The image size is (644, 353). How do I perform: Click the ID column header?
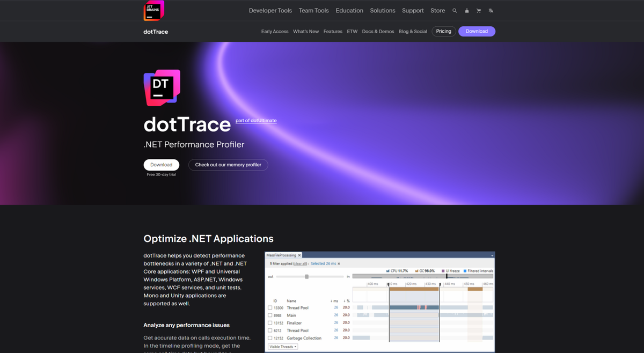[275, 301]
